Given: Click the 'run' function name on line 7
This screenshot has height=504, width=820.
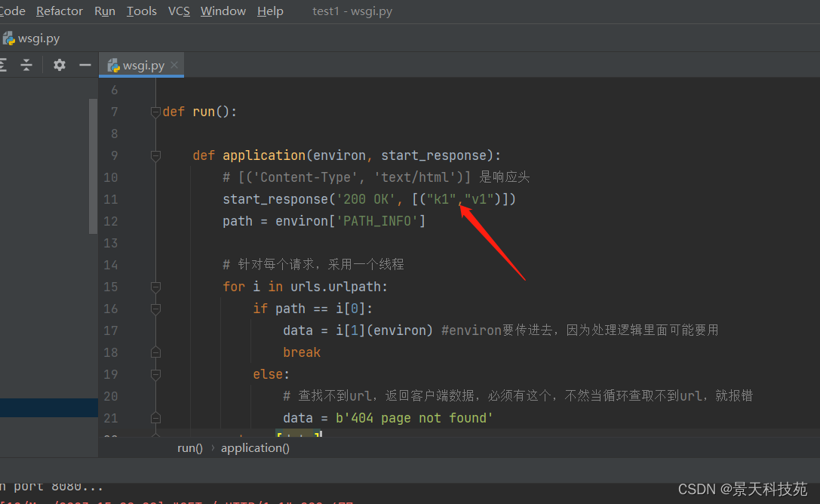Looking at the screenshot, I should coord(204,112).
